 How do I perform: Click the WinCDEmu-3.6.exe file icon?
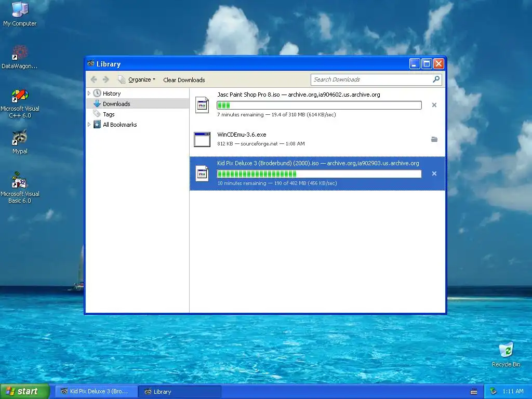pyautogui.click(x=202, y=139)
